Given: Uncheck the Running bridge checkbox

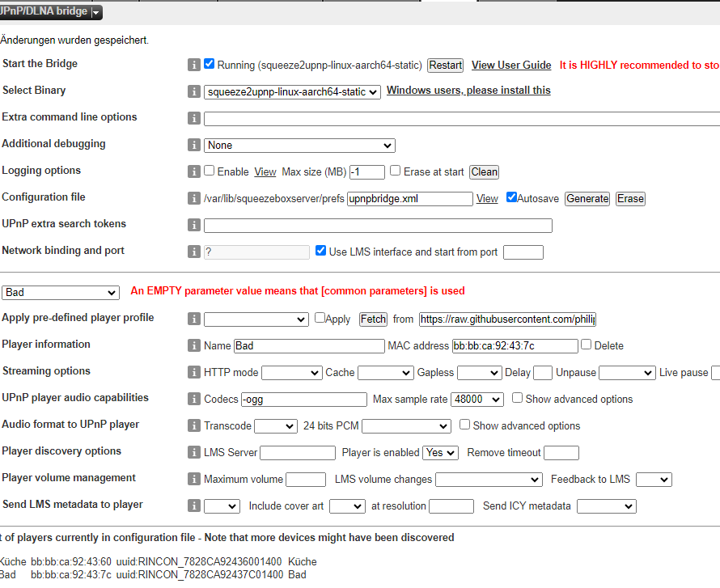Looking at the screenshot, I should (x=209, y=64).
